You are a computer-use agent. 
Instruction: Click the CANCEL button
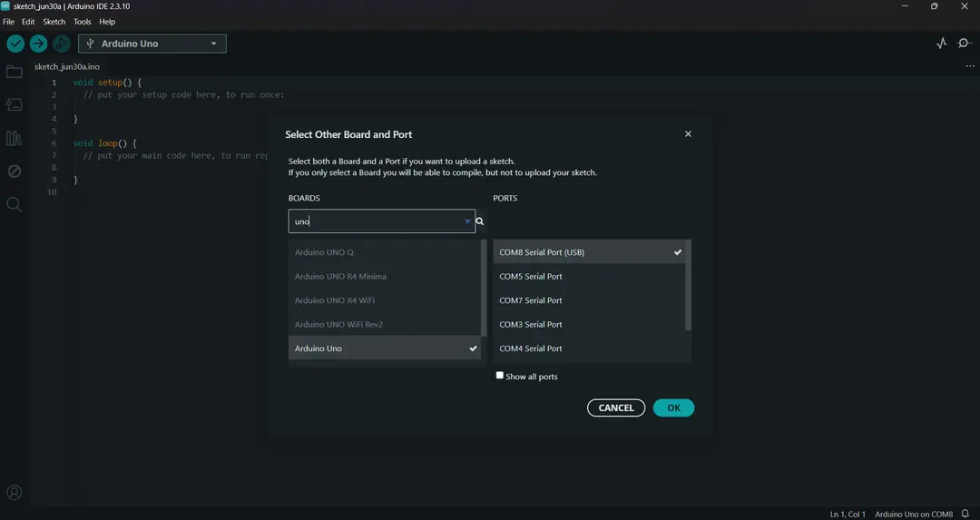(615, 407)
